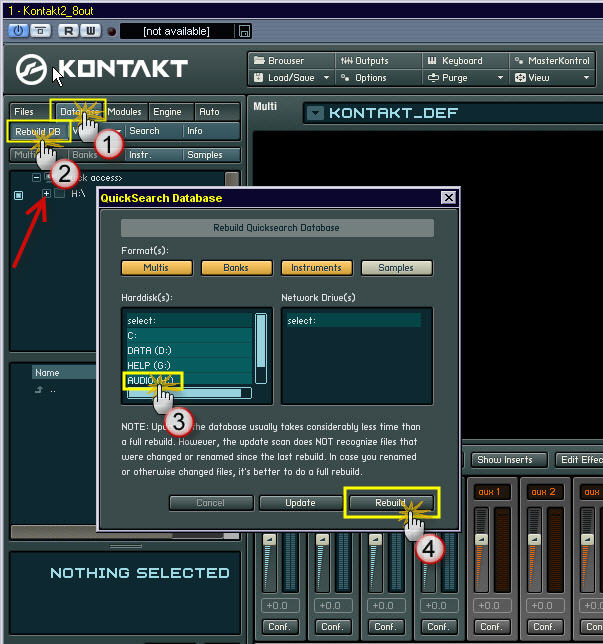Click the aux 1 volume fader handle
The image size is (603, 644).
tap(481, 540)
